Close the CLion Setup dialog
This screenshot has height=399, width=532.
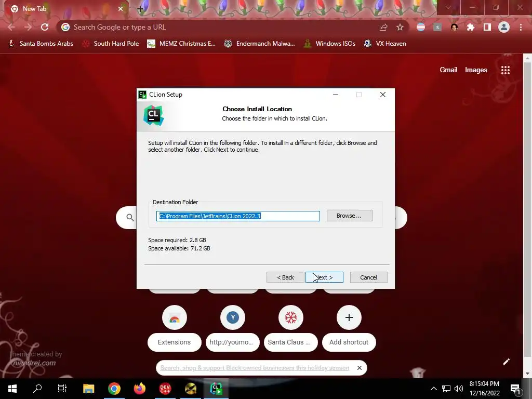pyautogui.click(x=383, y=95)
